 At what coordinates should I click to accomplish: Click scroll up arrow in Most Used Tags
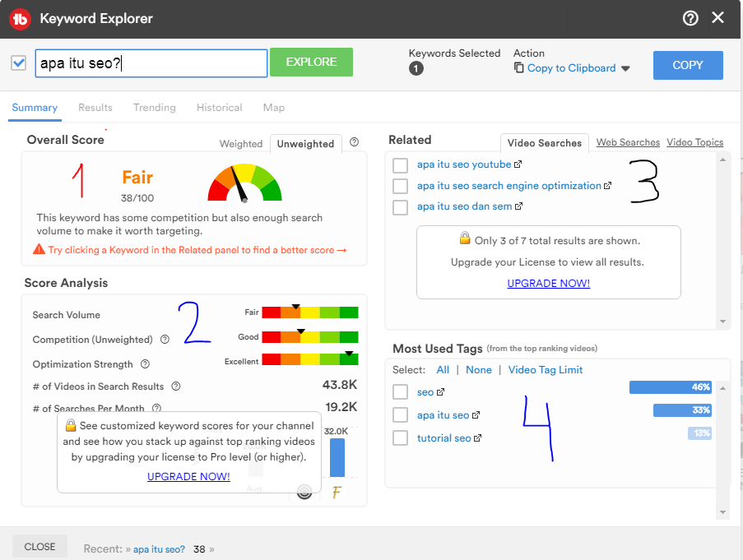(x=722, y=388)
